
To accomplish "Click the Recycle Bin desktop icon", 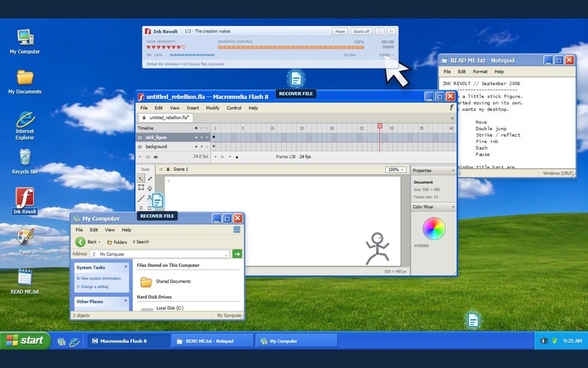I will coord(25,161).
